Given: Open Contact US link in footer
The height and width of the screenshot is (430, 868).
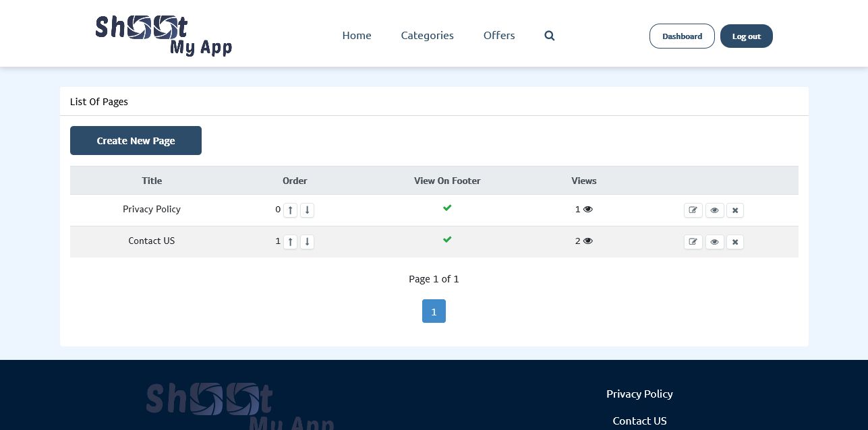Looking at the screenshot, I should pyautogui.click(x=639, y=421).
